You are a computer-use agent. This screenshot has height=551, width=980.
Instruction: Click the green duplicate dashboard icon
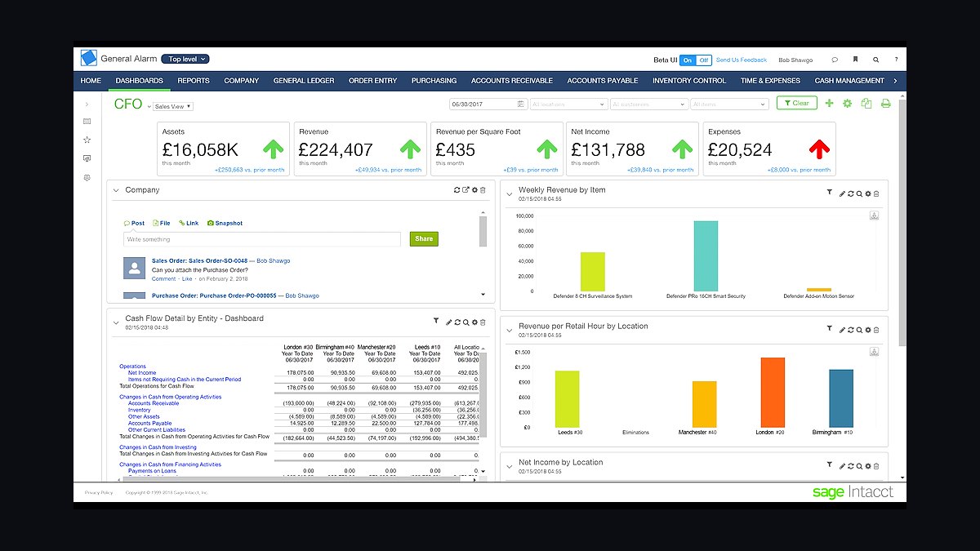tap(866, 104)
